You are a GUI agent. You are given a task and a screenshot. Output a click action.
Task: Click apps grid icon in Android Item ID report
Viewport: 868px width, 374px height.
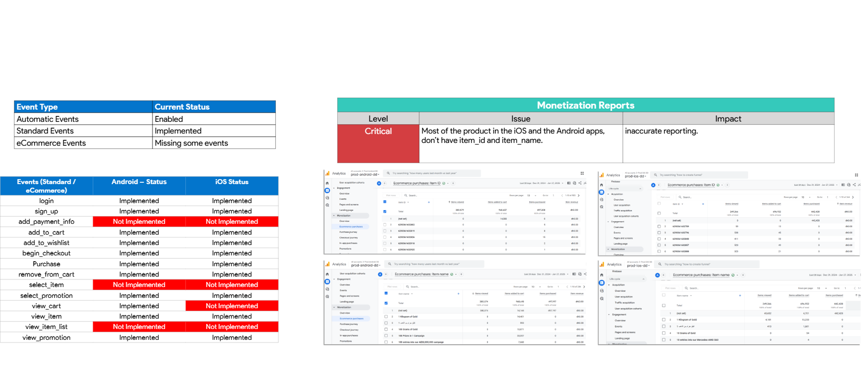582,173
